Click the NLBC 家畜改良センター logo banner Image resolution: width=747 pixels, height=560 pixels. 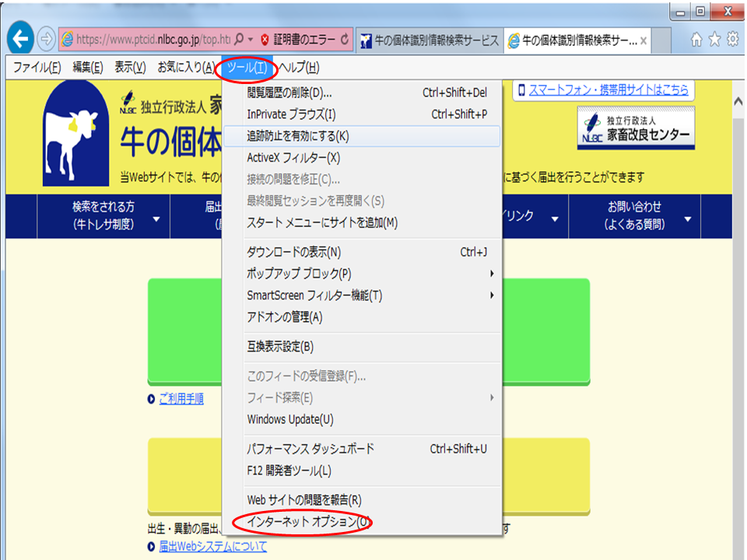[636, 128]
